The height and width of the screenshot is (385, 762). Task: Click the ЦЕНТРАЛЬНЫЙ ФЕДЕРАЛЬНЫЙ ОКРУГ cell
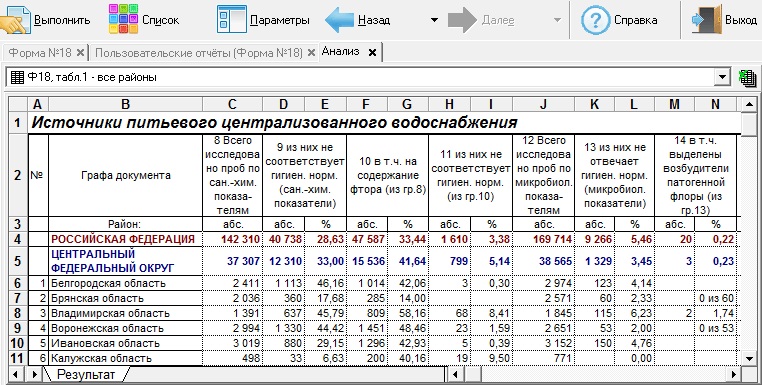[x=125, y=261]
